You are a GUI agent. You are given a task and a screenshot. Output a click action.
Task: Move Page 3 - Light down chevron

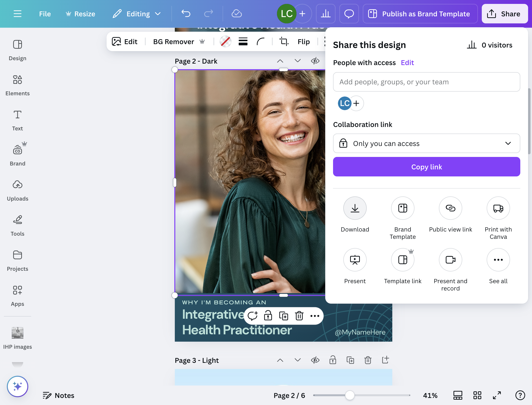pyautogui.click(x=298, y=360)
